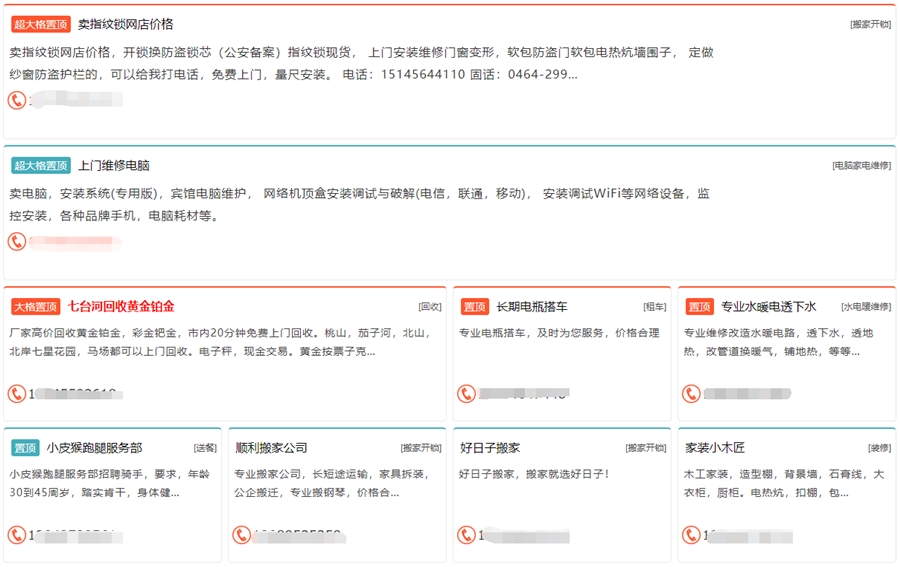Click the [水电暖维修] category tag
The width and height of the screenshot is (900, 567).
pos(865,307)
